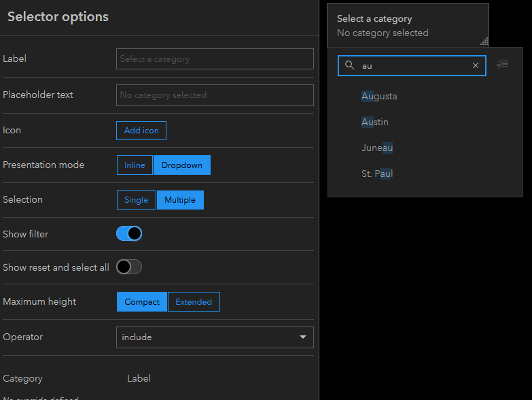The image size is (532, 400).
Task: Set presentation mode to Dropdown
Action: (x=182, y=165)
